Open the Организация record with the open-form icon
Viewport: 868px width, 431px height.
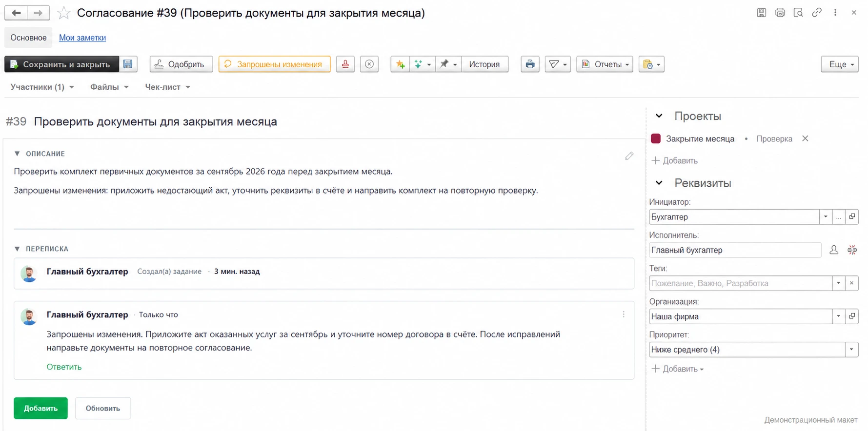[x=852, y=316]
